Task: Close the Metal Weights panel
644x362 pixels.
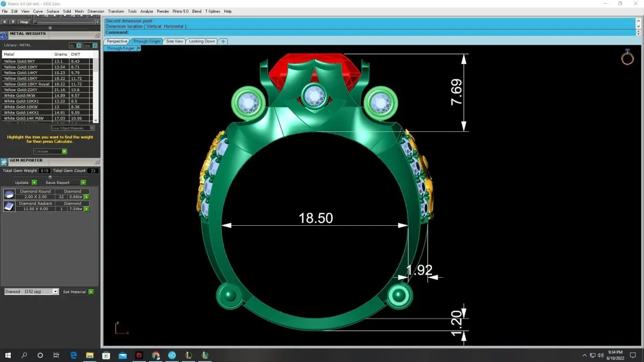Action: pos(97,34)
